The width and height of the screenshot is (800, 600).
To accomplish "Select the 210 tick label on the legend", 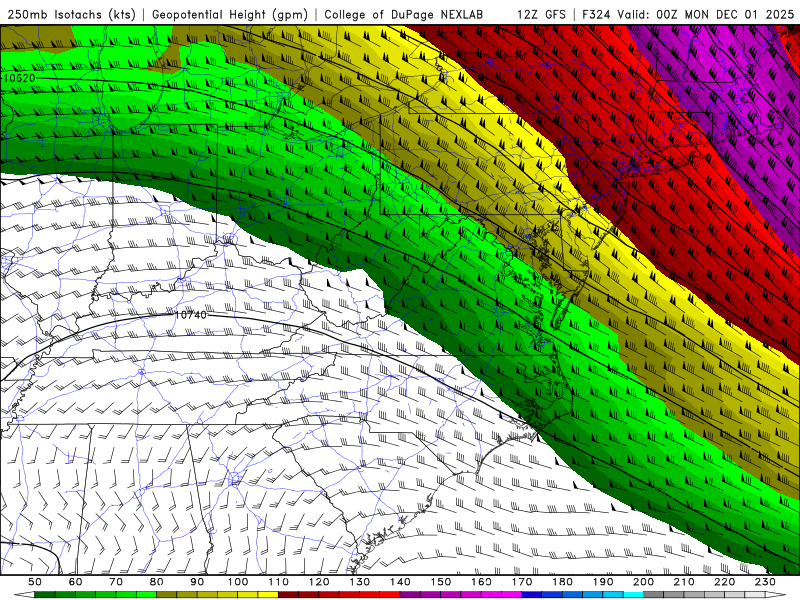I will tap(684, 582).
